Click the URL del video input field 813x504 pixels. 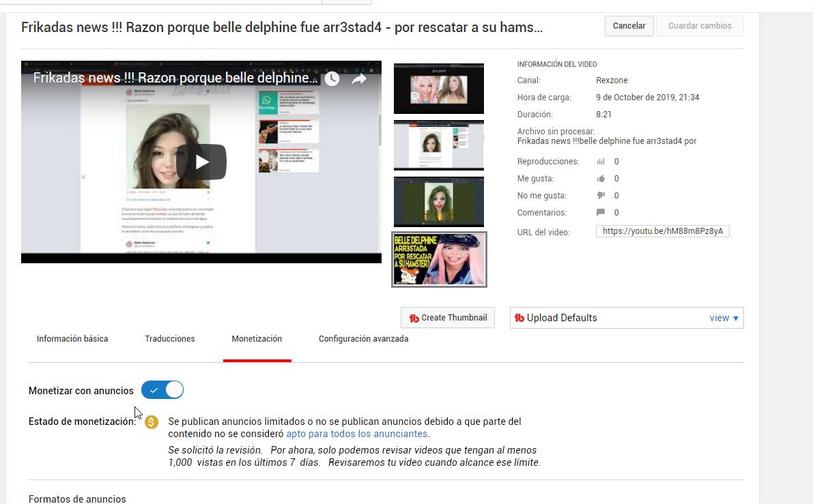pyautogui.click(x=663, y=231)
